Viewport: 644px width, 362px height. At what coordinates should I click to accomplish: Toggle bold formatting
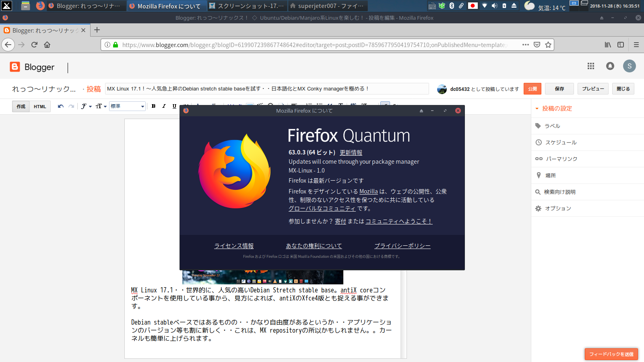(x=153, y=106)
